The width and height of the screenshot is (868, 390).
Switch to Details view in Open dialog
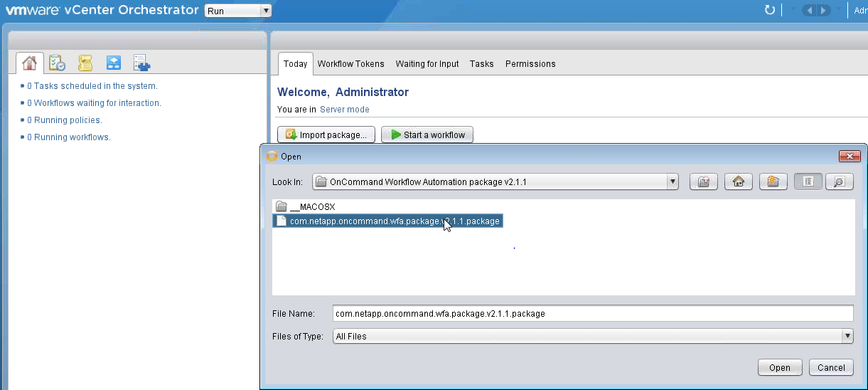point(840,181)
